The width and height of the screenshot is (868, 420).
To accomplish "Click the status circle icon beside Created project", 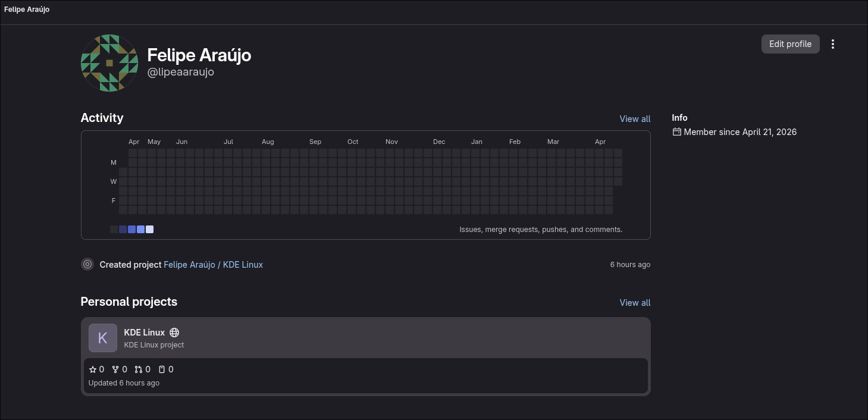I will 87,264.
